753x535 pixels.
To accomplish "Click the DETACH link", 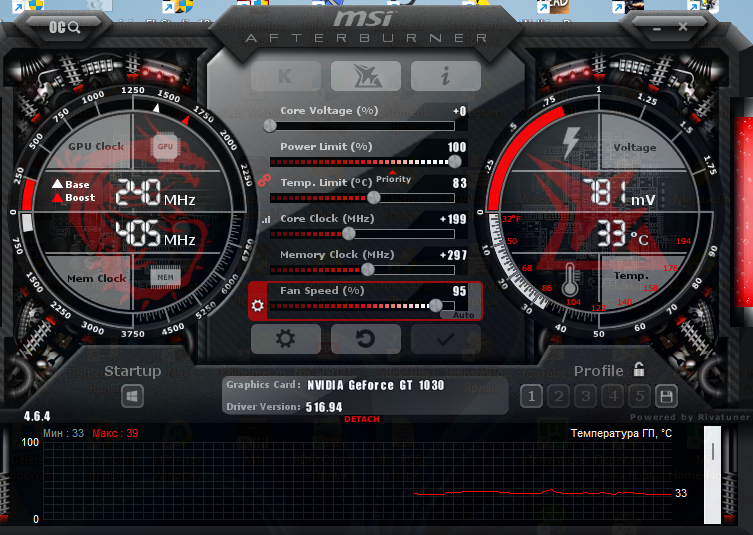I will (362, 419).
